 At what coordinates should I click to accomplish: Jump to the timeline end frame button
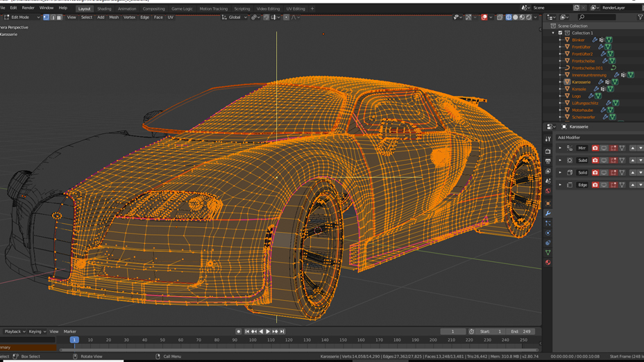282,331
